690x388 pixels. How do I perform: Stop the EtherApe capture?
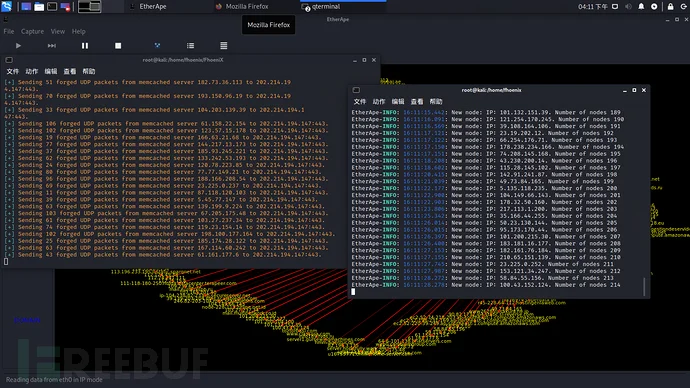coord(118,45)
